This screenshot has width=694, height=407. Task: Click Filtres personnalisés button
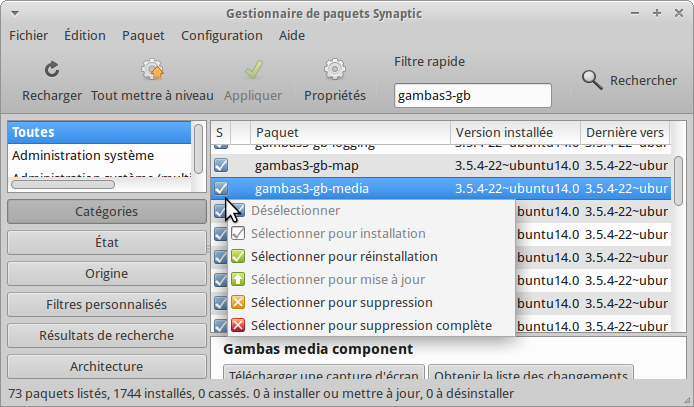click(107, 304)
